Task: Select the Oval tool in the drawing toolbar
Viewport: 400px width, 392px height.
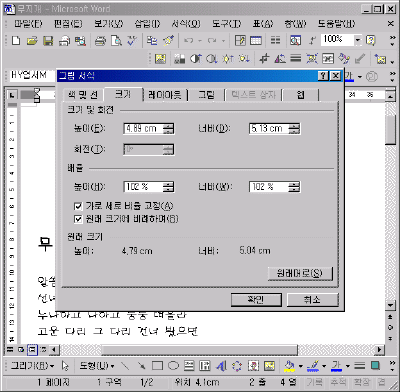Action: tap(173, 366)
